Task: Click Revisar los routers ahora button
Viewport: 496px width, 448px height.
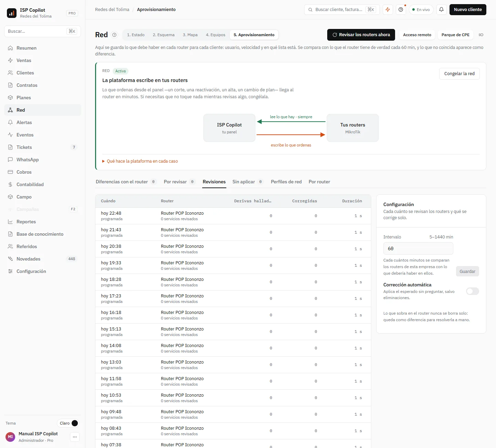Action: click(361, 35)
